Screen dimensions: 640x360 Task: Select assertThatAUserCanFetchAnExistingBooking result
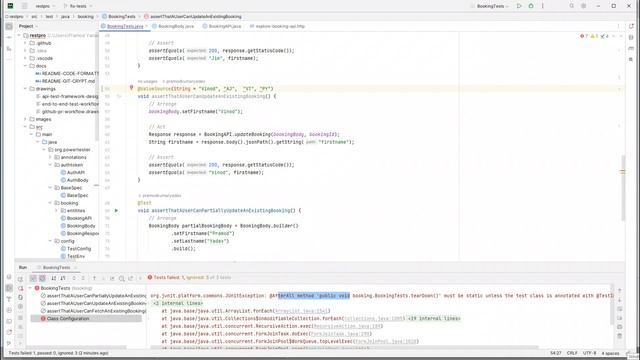pyautogui.click(x=93, y=311)
